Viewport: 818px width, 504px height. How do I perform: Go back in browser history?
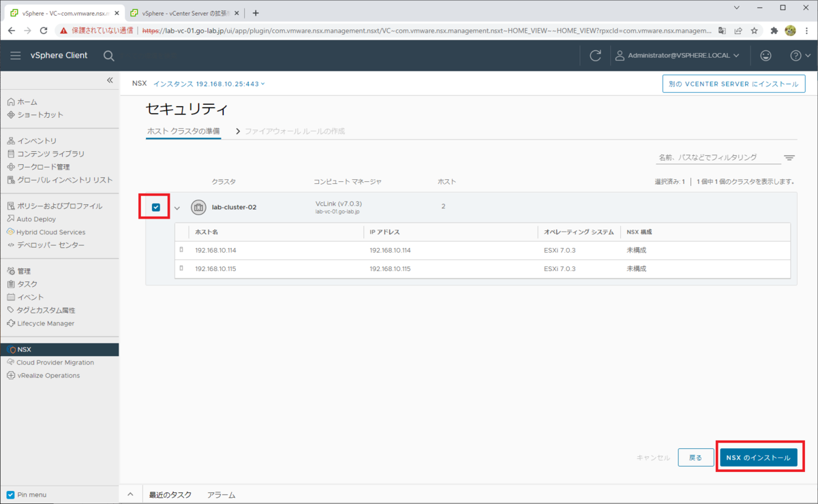point(11,31)
